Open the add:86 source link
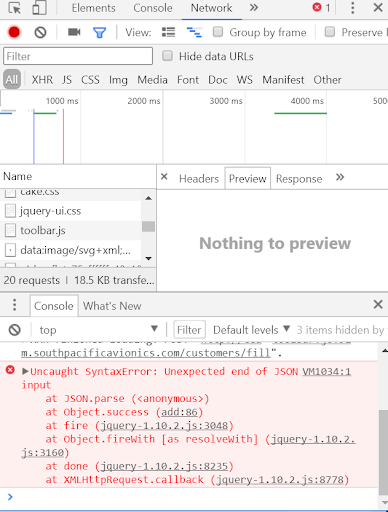This screenshot has width=388, height=512. pyautogui.click(x=179, y=412)
